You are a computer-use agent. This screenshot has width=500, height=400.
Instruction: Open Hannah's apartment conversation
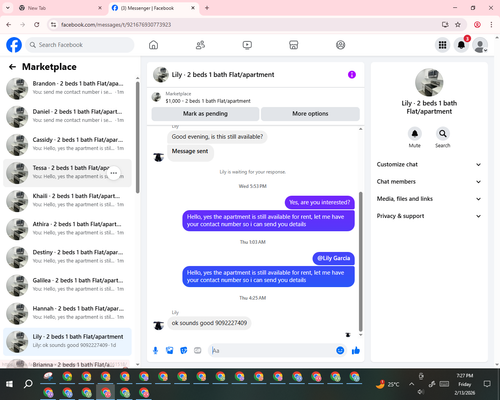click(67, 313)
